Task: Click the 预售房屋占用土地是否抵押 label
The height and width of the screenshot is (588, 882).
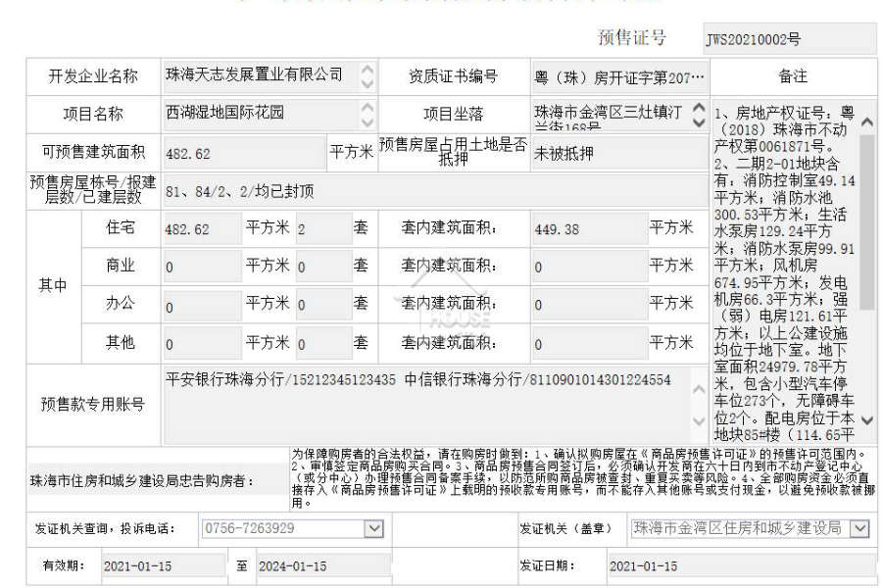Action: [454, 152]
